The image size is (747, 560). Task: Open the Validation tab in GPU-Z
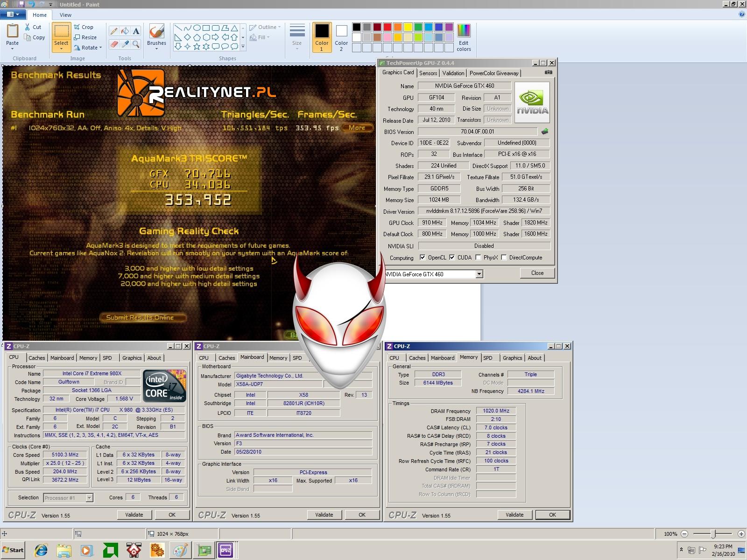click(453, 73)
